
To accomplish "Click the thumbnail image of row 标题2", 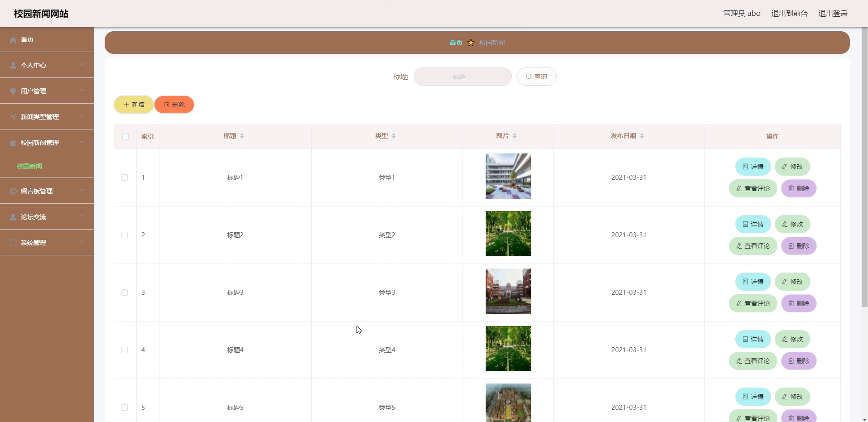I will tap(508, 234).
